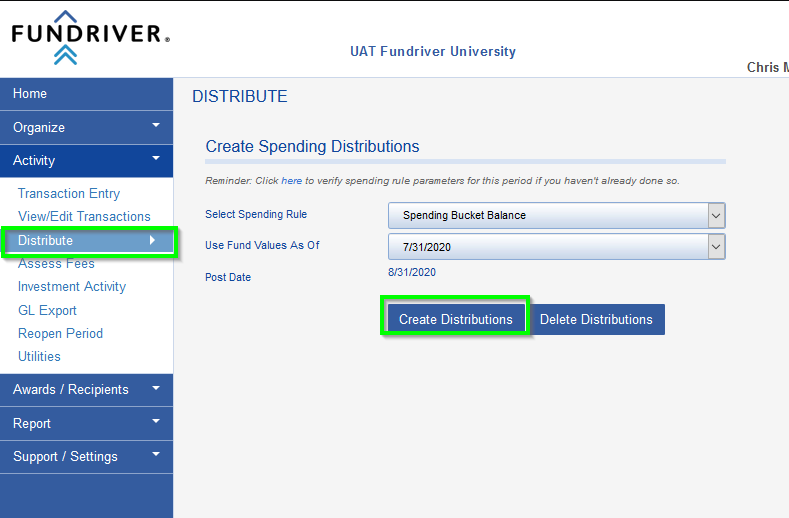Click the Delete Distributions button
The height and width of the screenshot is (518, 789).
pyautogui.click(x=596, y=319)
